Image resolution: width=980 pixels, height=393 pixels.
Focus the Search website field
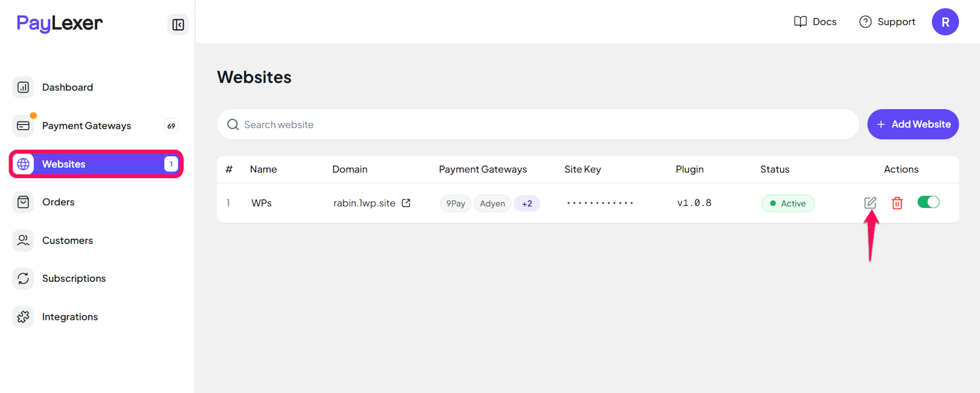pyautogui.click(x=537, y=124)
